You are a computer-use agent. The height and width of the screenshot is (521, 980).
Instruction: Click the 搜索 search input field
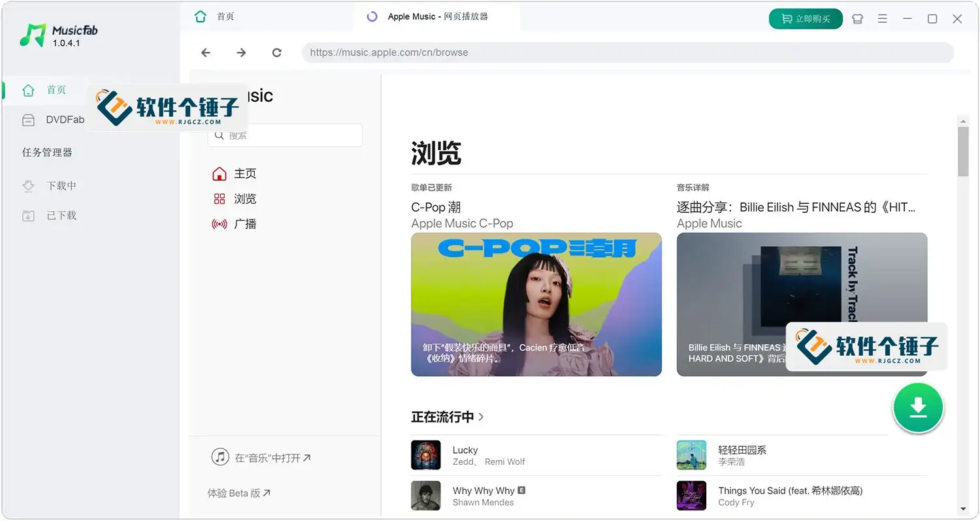[x=285, y=135]
